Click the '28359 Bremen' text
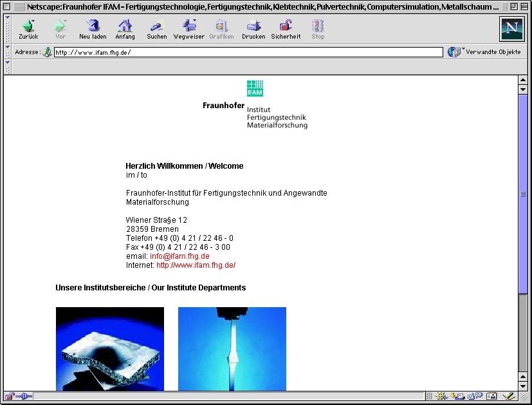532x405 pixels. (x=152, y=229)
